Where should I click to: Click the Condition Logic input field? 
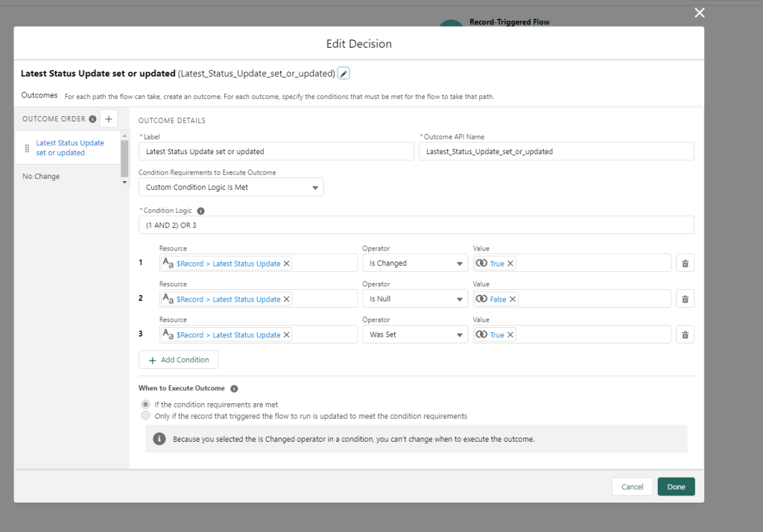(x=416, y=225)
